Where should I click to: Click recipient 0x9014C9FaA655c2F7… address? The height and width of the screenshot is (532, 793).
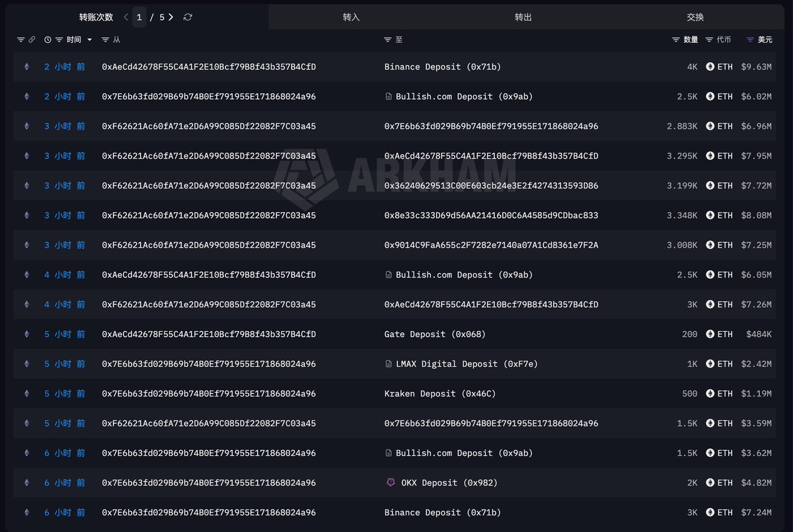492,245
